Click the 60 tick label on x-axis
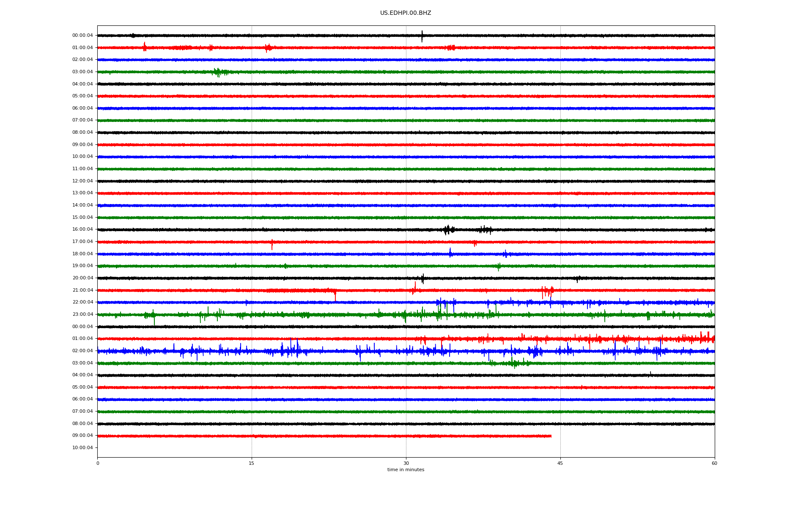 pos(714,463)
